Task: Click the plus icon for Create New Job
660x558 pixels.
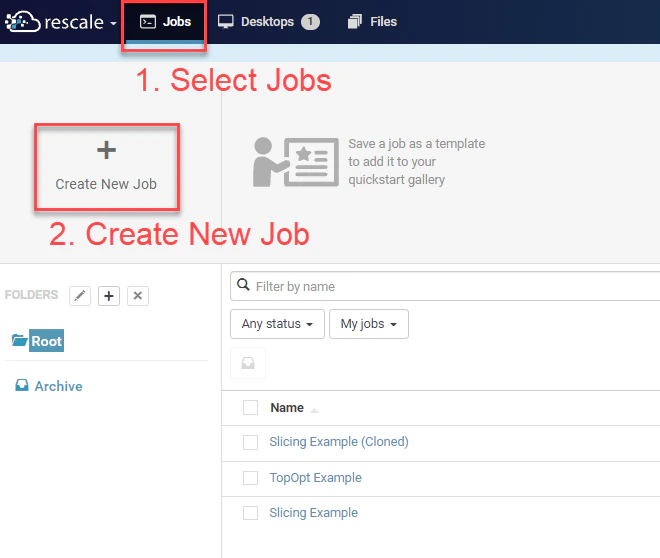Action: [x=106, y=150]
